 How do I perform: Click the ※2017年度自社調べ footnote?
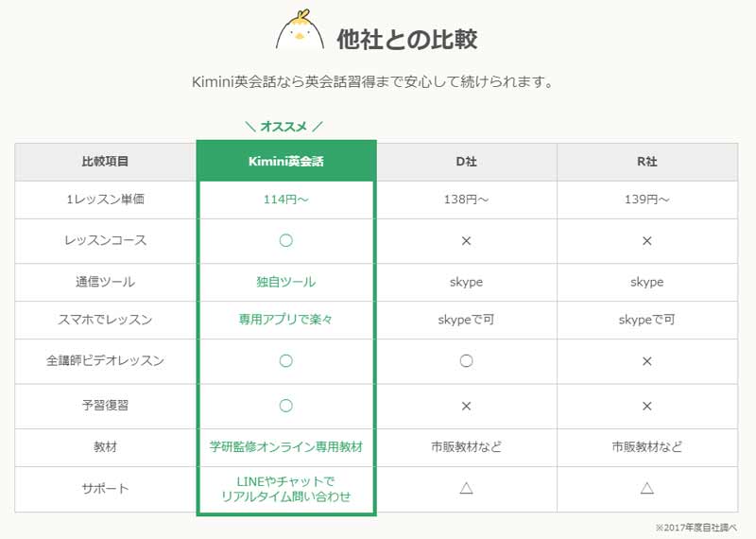(x=696, y=528)
